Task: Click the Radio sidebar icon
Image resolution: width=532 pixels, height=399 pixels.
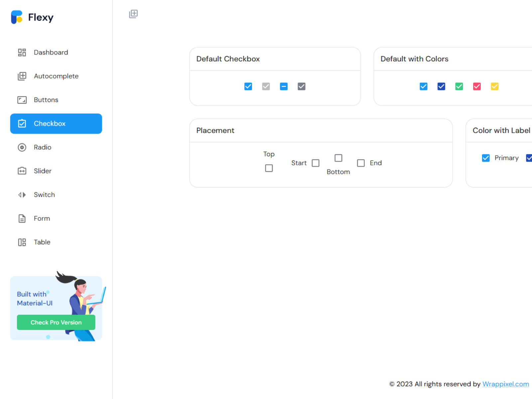Action: pos(22,147)
